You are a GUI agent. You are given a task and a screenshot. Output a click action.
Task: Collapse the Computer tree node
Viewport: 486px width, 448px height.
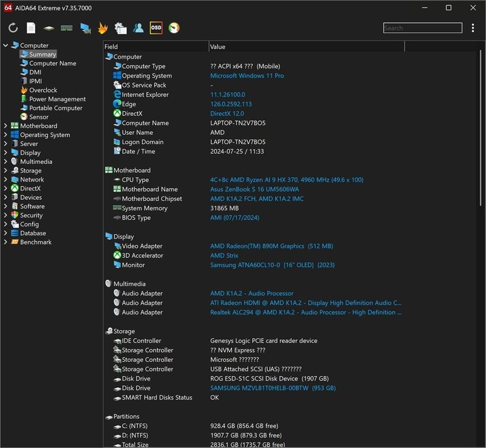click(5, 46)
